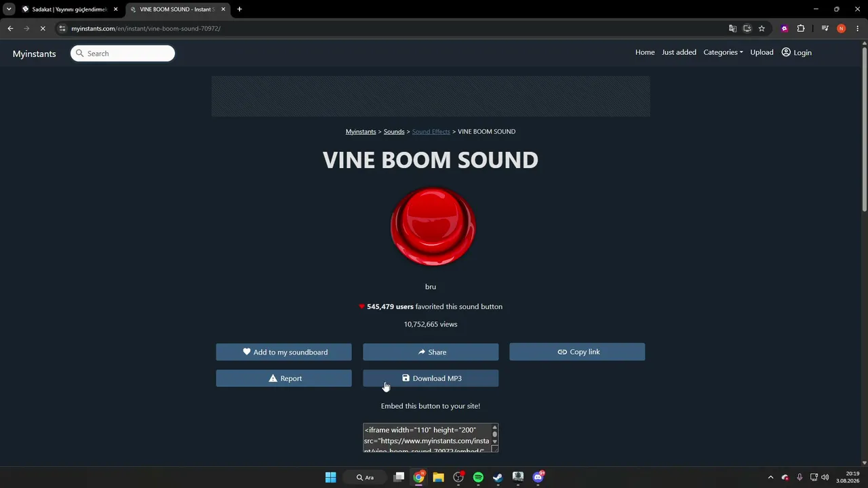868x488 pixels.
Task: Open the Chrome three-dot menu
Action: coord(857,28)
